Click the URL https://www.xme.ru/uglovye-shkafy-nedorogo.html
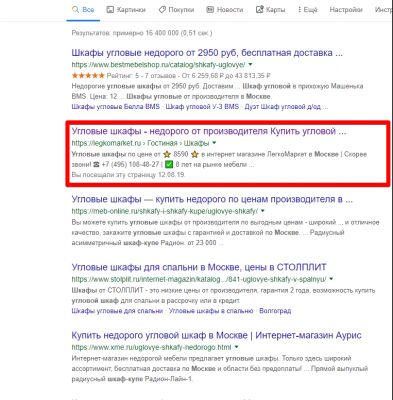The height and width of the screenshot is (400, 393). coord(151,347)
